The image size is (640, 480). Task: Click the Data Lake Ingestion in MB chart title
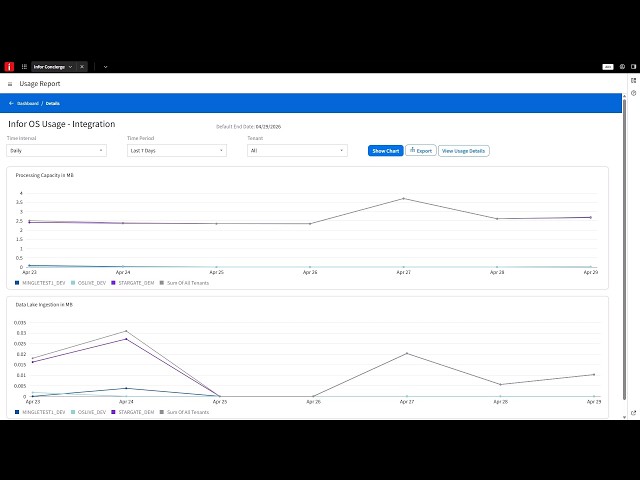pyautogui.click(x=44, y=304)
